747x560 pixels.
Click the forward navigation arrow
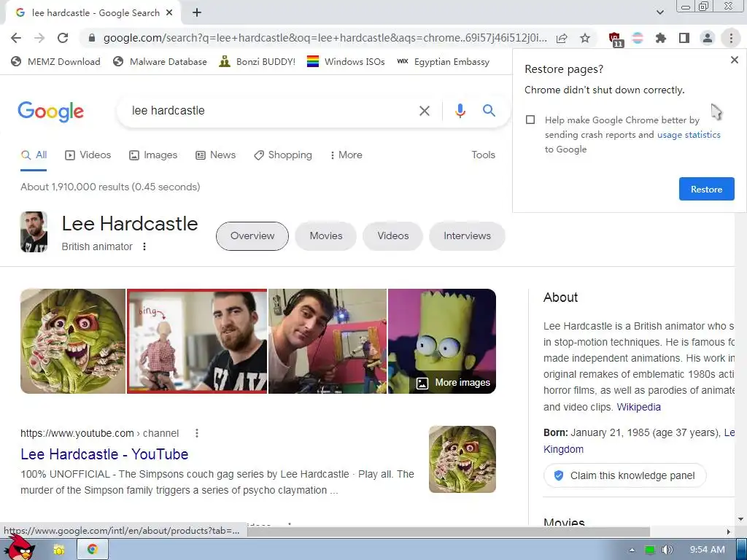point(39,38)
